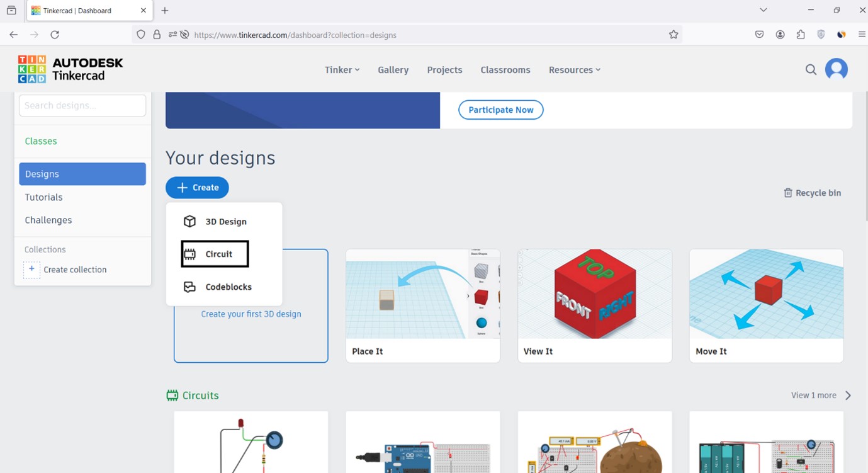
Task: Open the potato battery circuit thumbnail
Action: click(595, 442)
